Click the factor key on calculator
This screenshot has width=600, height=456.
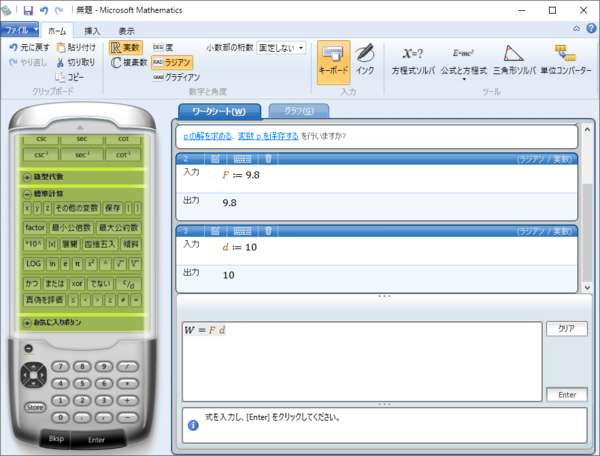point(35,228)
